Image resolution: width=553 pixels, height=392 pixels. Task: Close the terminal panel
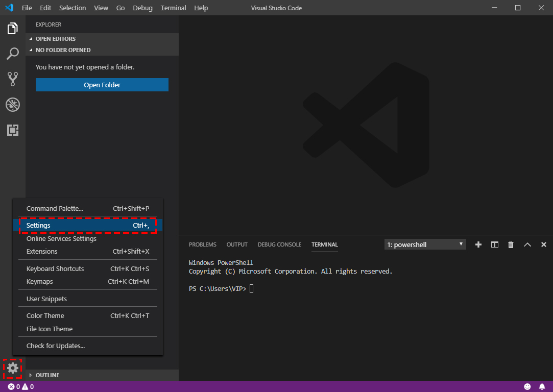543,244
